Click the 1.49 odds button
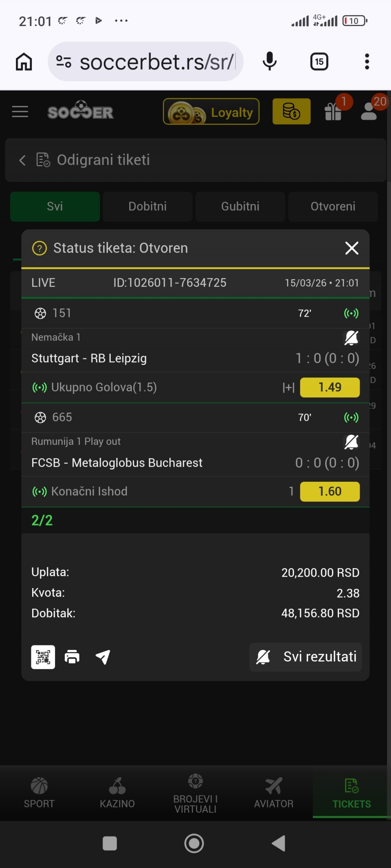Viewport: 391px width, 868px height. pos(329,387)
